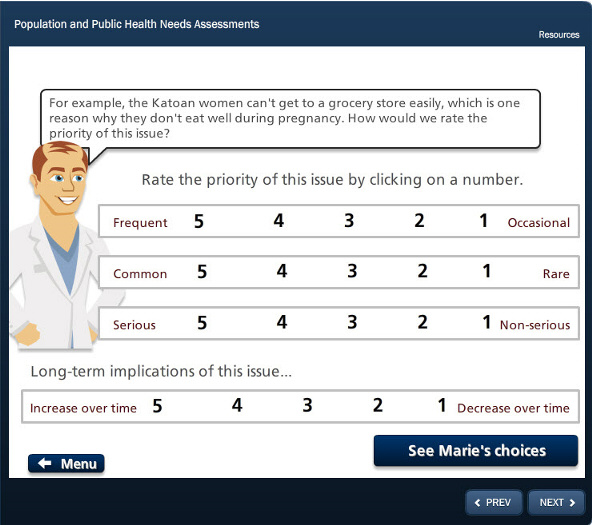Rate Frequent row as 5

(199, 221)
